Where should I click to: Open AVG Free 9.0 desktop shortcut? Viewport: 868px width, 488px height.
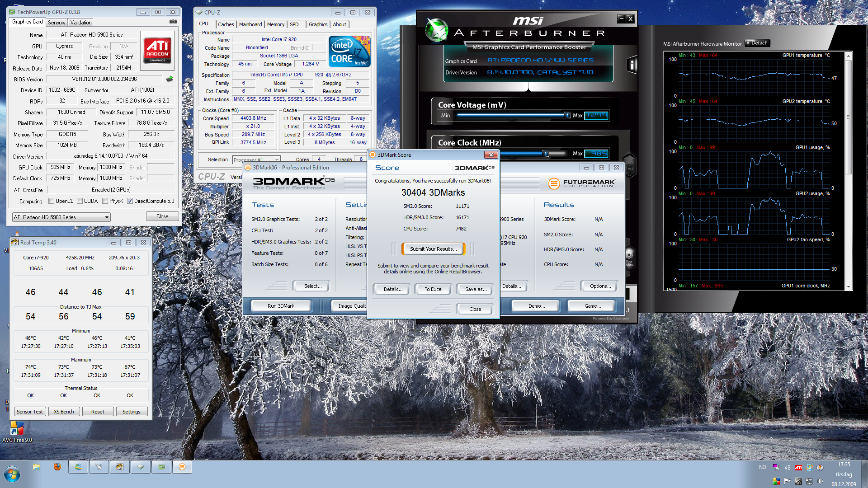pyautogui.click(x=17, y=432)
